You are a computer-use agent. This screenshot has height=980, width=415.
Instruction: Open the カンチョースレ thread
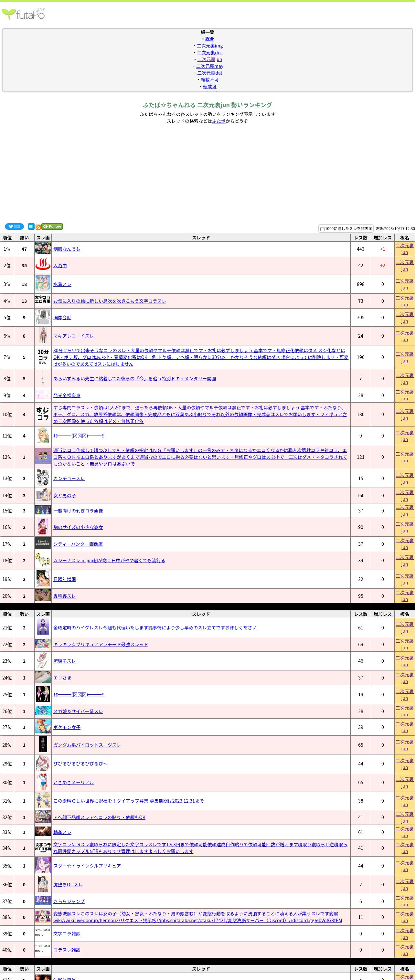69,478
